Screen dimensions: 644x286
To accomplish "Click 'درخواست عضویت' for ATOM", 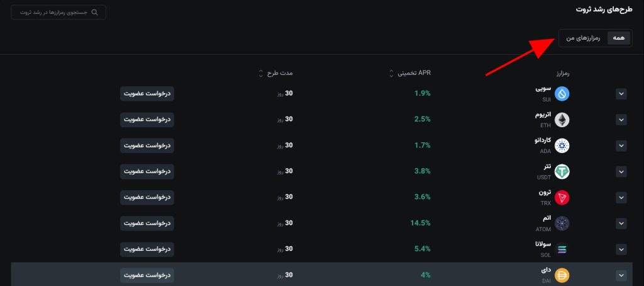I will (147, 222).
